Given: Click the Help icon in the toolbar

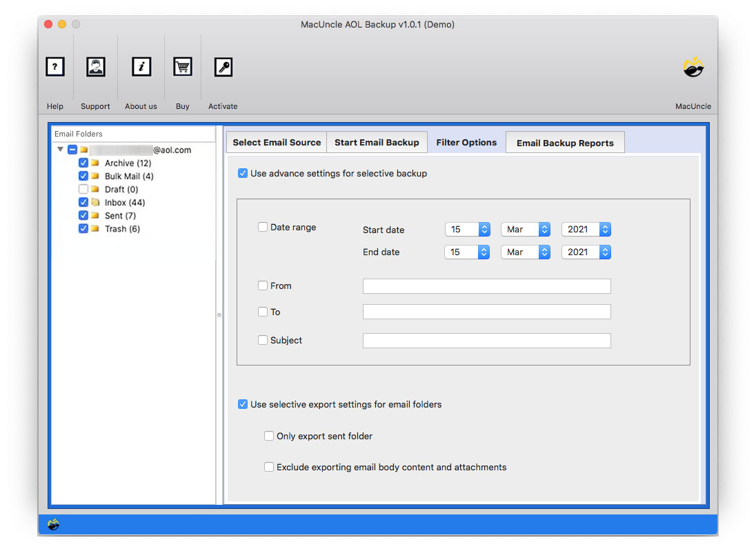Looking at the screenshot, I should [55, 67].
